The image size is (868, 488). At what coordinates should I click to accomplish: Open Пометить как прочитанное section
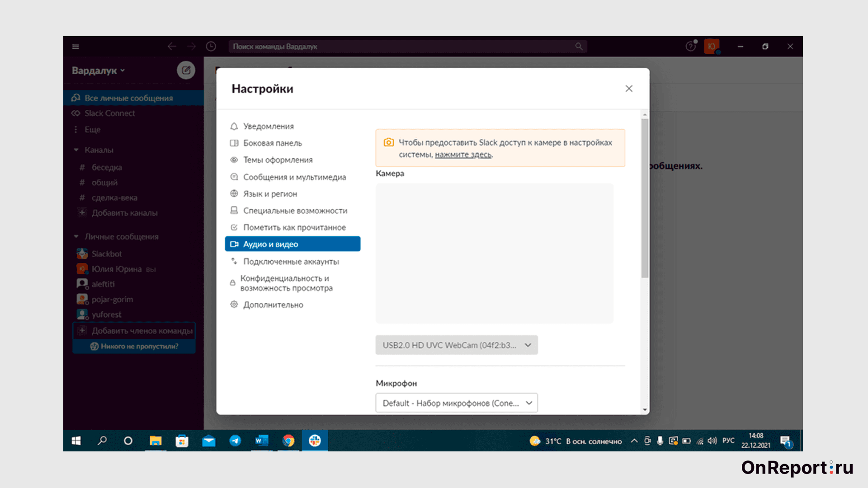292,227
